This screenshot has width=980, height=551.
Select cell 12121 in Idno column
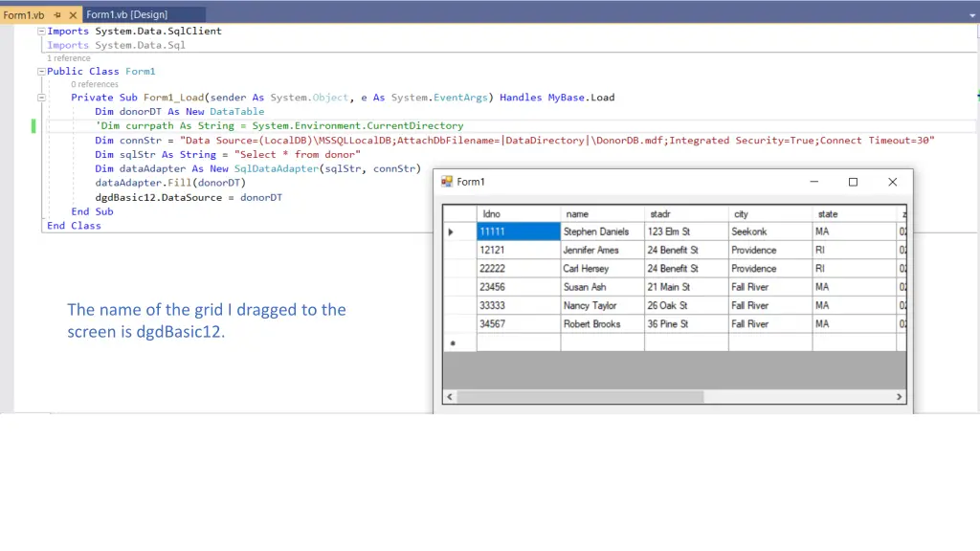point(519,250)
